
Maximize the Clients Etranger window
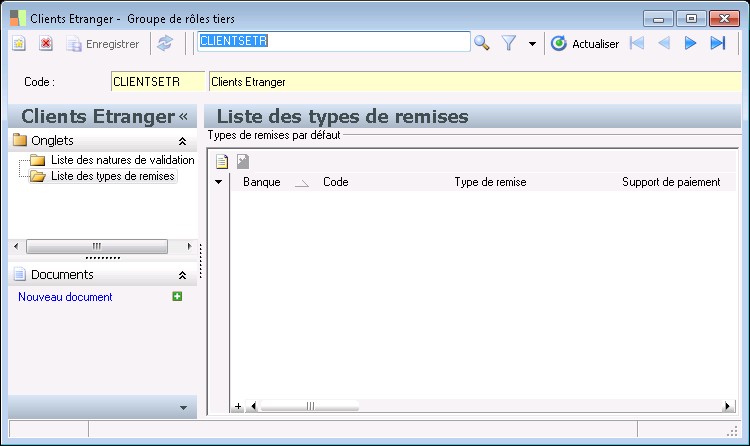coord(691,19)
